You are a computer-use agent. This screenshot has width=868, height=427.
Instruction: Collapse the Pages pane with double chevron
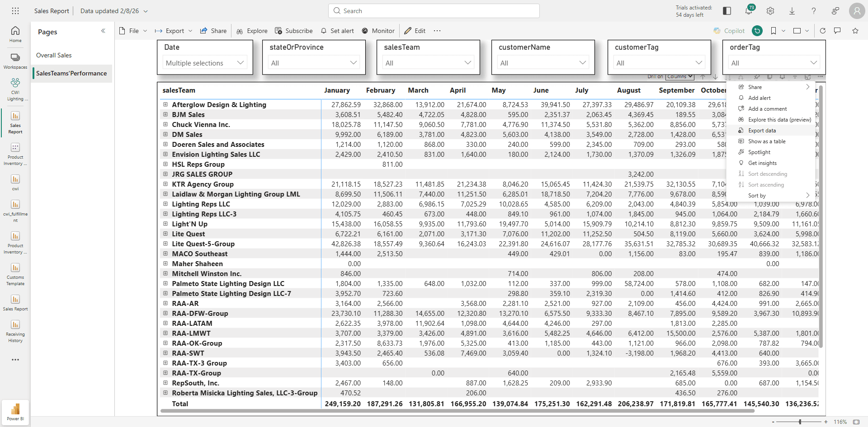click(103, 31)
